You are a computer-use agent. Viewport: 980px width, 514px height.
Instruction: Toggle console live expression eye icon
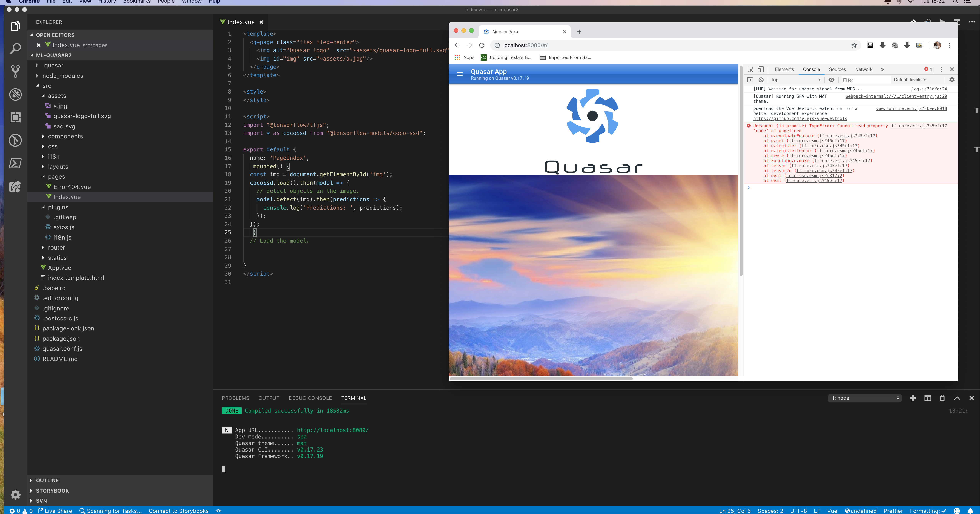pyautogui.click(x=832, y=80)
